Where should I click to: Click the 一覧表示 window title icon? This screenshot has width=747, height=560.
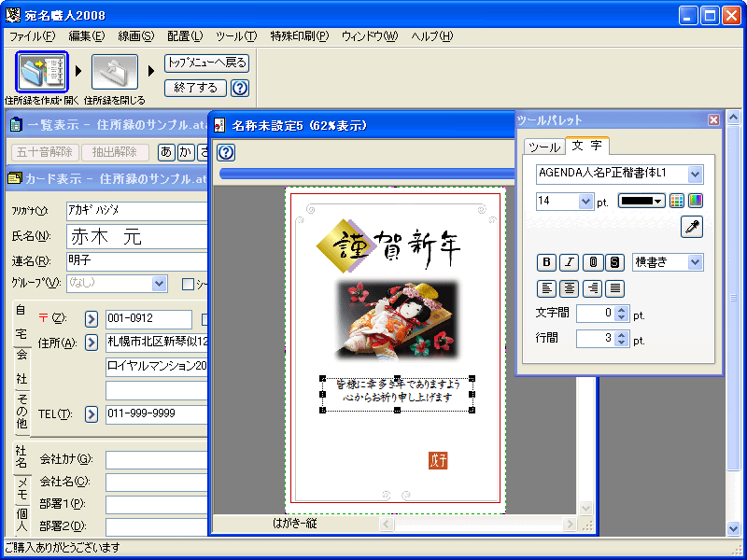[x=16, y=125]
